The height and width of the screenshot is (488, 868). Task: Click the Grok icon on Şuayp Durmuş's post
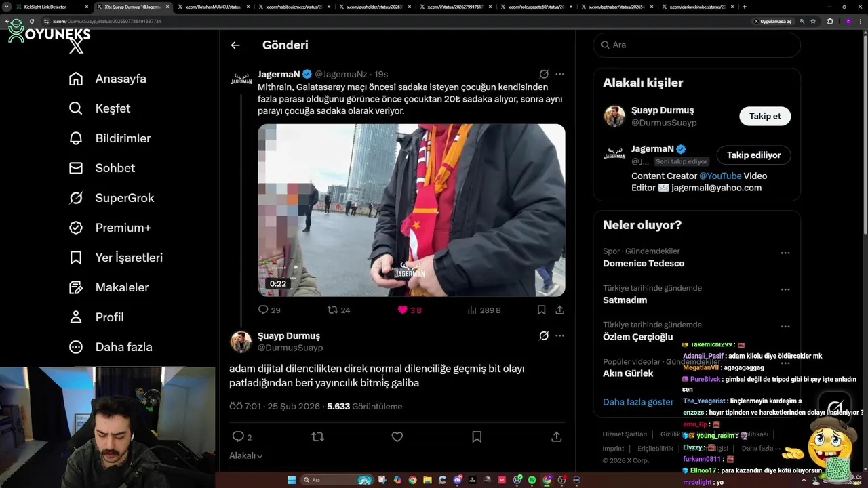544,335
